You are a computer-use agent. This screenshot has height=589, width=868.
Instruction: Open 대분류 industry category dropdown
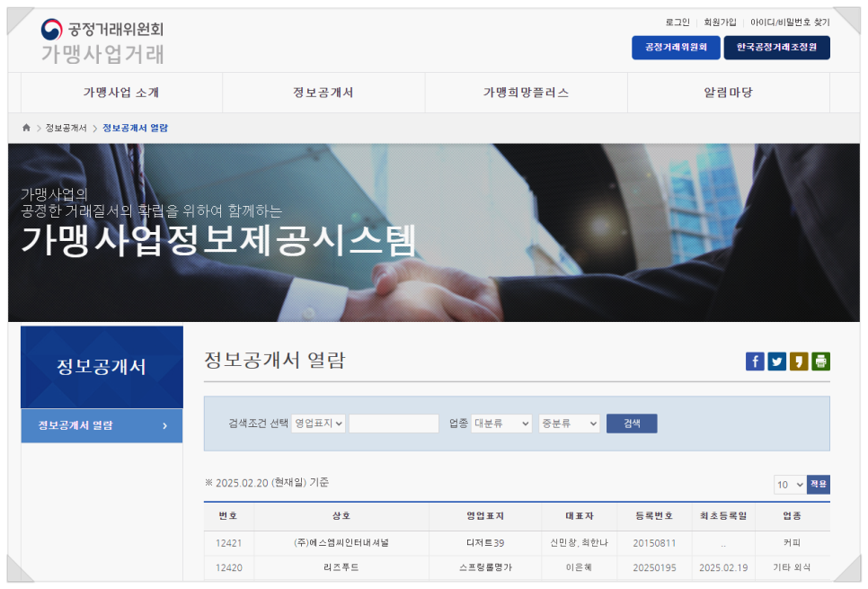(501, 424)
